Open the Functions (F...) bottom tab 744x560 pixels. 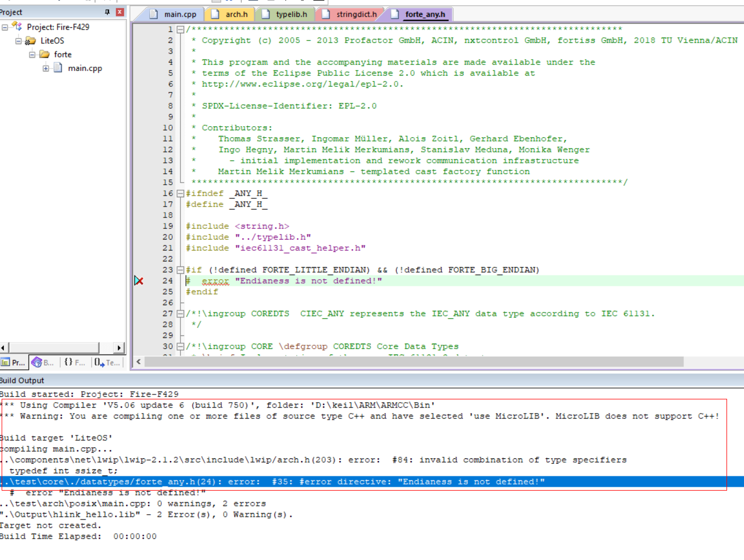74,362
